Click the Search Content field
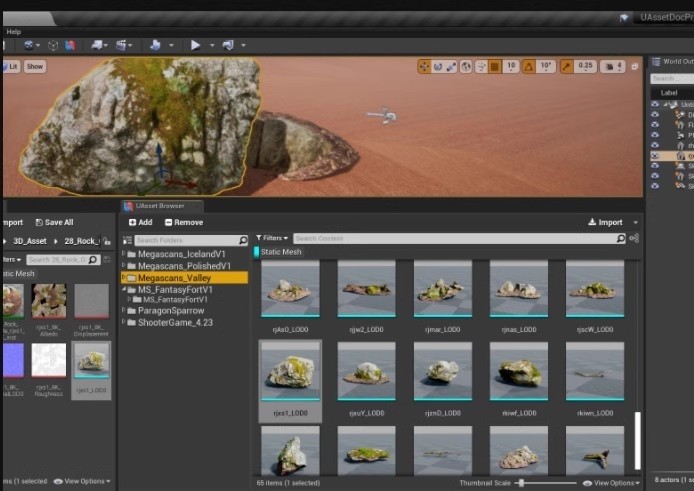 coord(459,239)
